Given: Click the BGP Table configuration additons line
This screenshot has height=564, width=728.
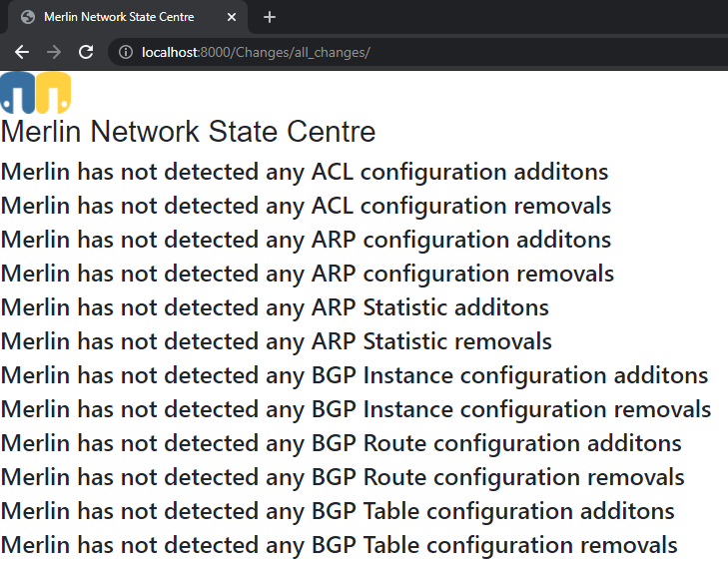Looking at the screenshot, I should (x=338, y=511).
